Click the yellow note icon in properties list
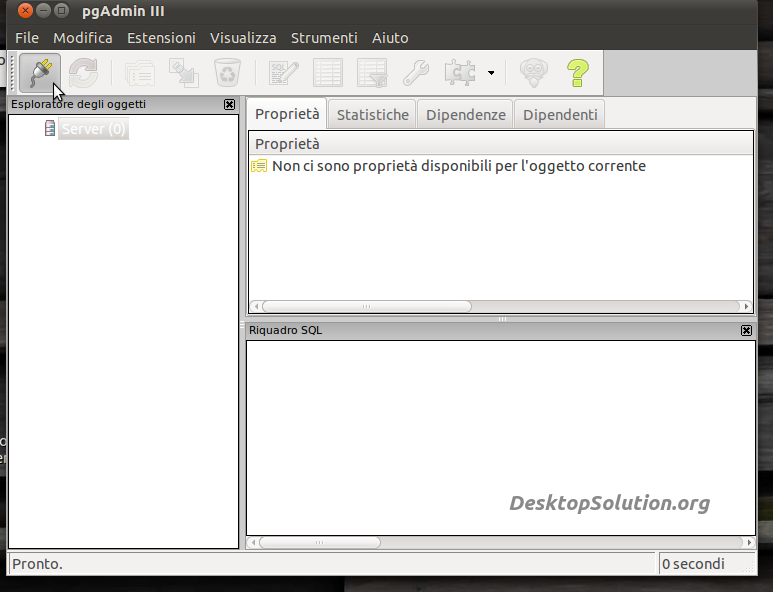 (259, 166)
